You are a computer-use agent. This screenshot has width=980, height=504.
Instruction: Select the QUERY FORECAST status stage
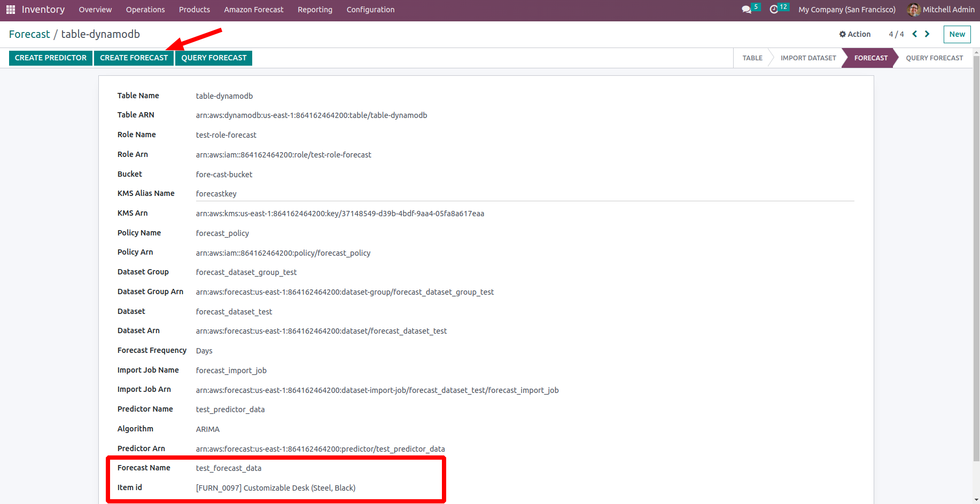[x=934, y=58]
